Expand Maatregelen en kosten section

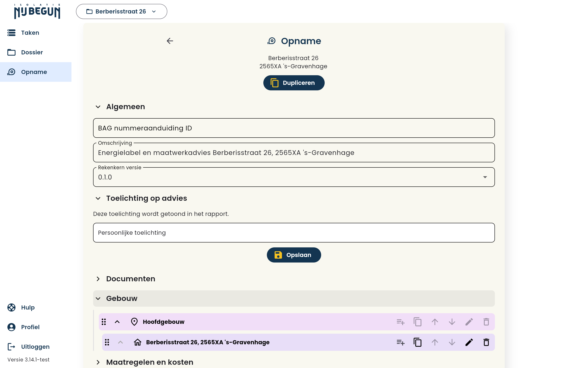coord(98,362)
